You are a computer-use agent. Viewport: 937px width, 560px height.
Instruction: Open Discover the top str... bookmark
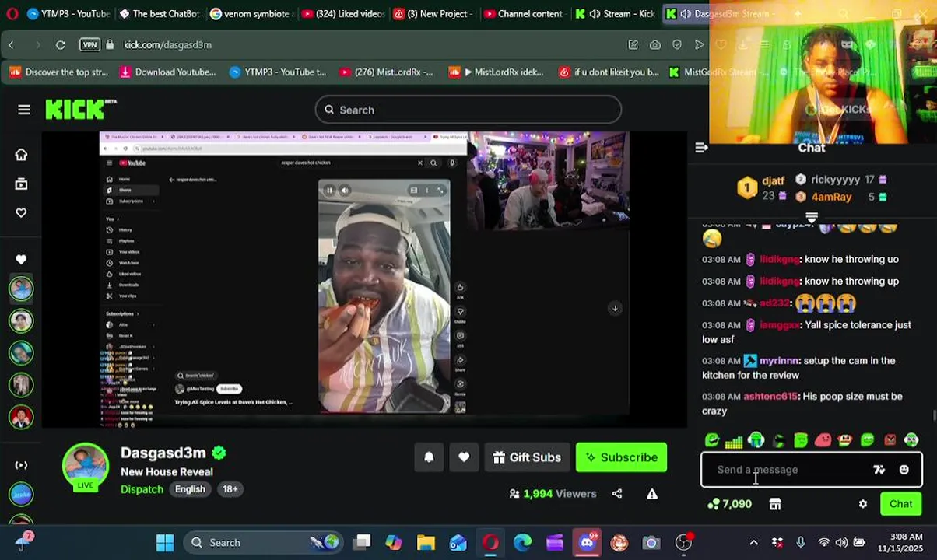click(58, 72)
